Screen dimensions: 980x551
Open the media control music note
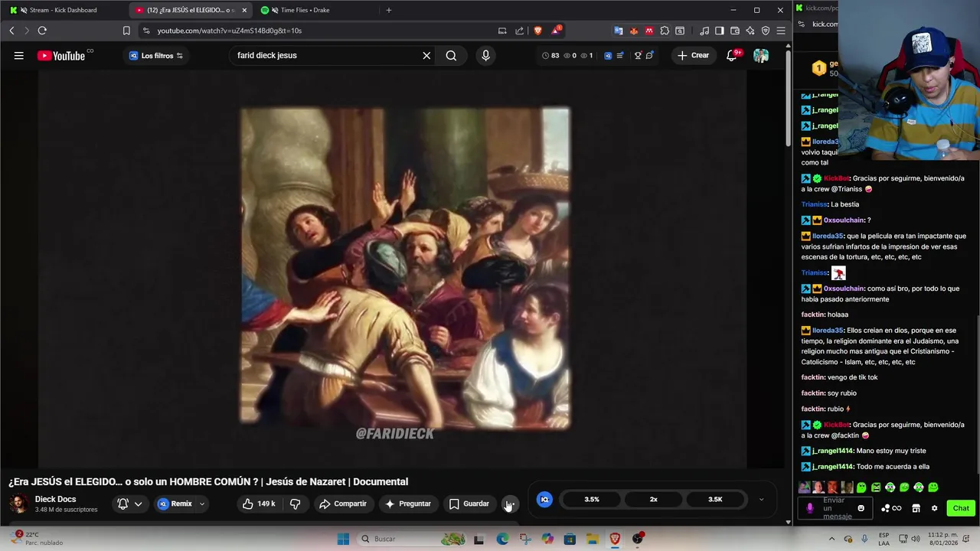click(704, 31)
